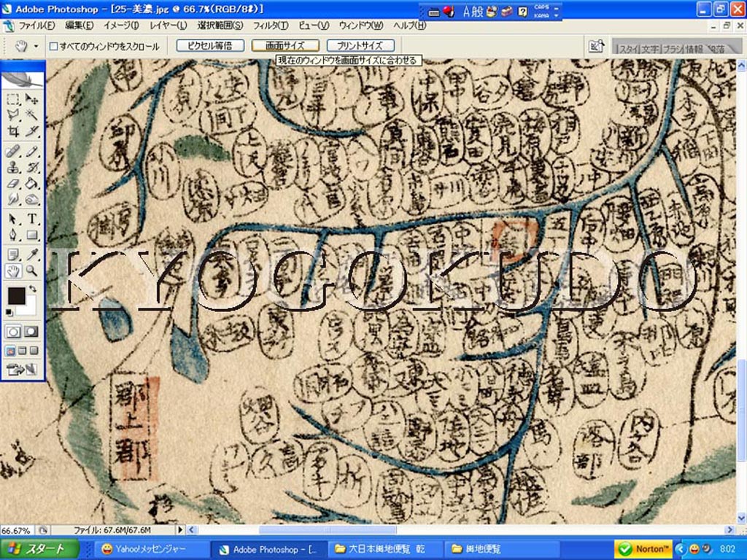Select the Zoom magnifier tool
Viewport: 747px width, 560px height.
pyautogui.click(x=31, y=271)
